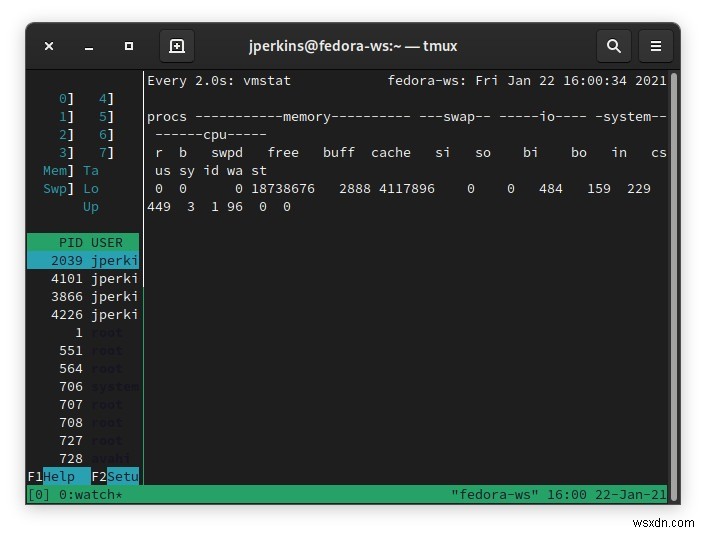
Task: Select process row with PID 564
Action: [83, 369]
